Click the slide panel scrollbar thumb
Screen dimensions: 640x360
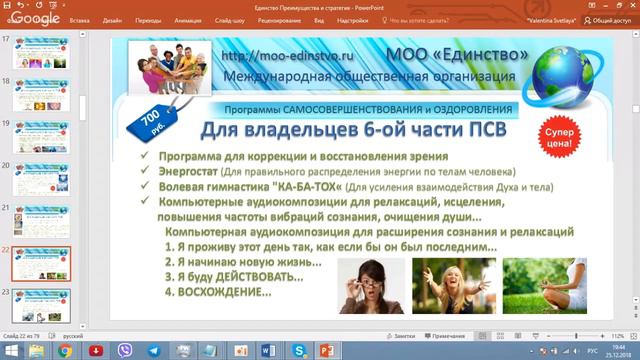tap(83, 108)
